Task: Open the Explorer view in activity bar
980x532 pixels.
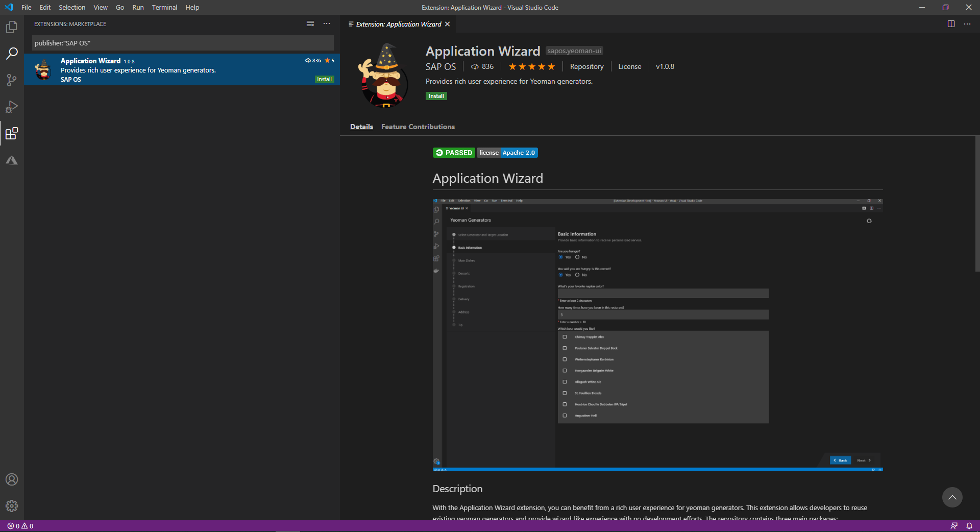Action: (x=11, y=27)
